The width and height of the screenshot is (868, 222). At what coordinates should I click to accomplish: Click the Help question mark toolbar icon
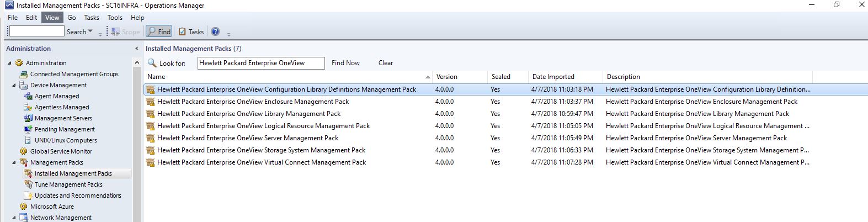(215, 32)
